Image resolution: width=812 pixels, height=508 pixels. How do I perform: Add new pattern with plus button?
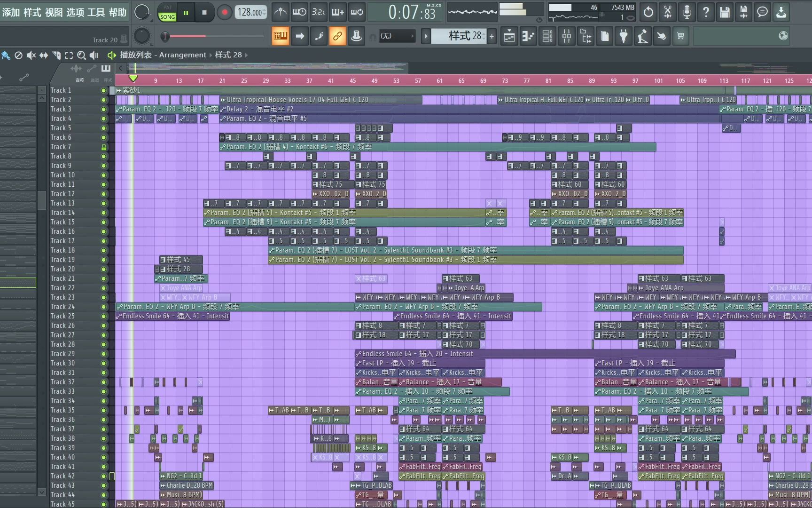click(492, 36)
